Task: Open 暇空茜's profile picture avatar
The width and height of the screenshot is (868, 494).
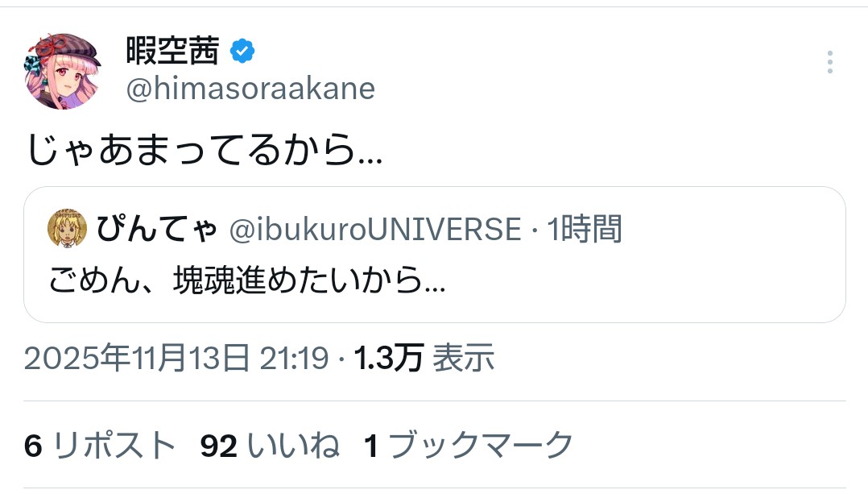Action: 64,71
